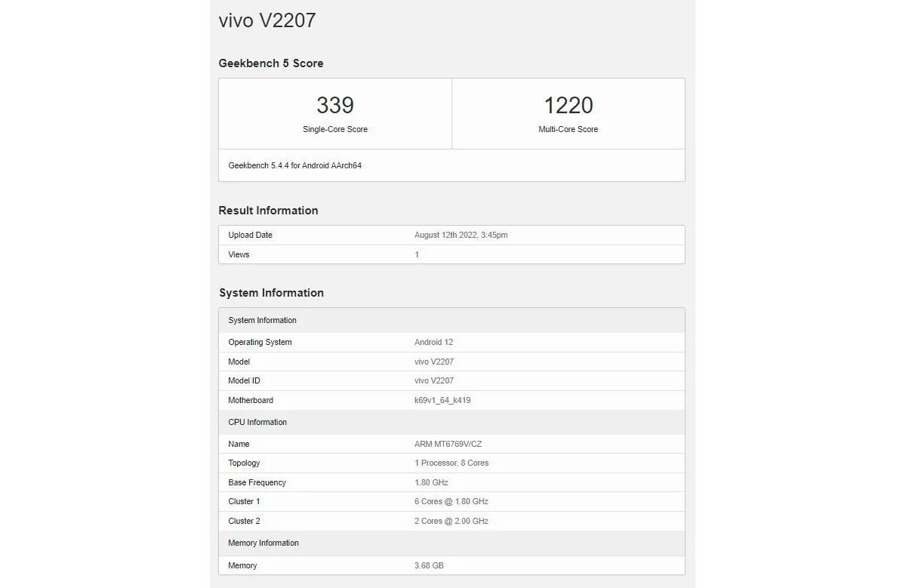Select the 1220 multi-core score value

[569, 105]
